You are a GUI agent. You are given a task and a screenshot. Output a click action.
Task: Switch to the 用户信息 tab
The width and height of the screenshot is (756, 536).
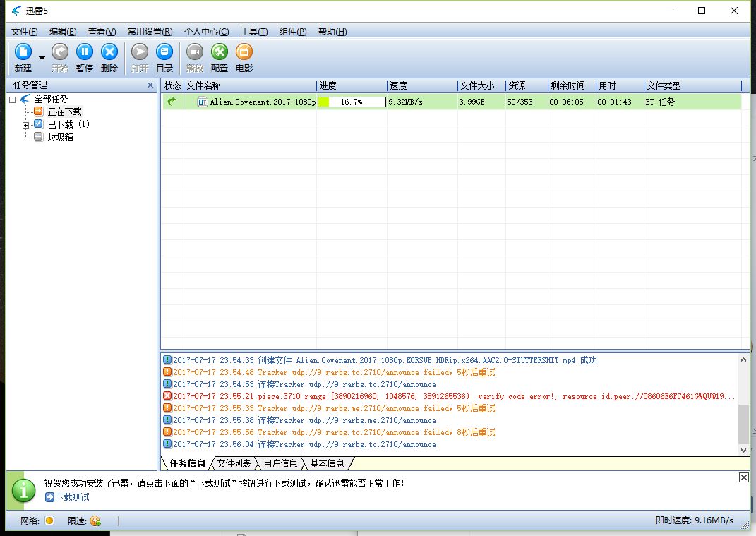click(280, 463)
